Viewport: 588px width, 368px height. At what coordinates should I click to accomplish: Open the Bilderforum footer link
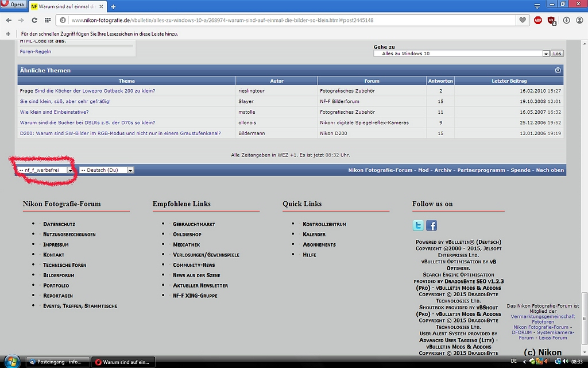(x=58, y=275)
